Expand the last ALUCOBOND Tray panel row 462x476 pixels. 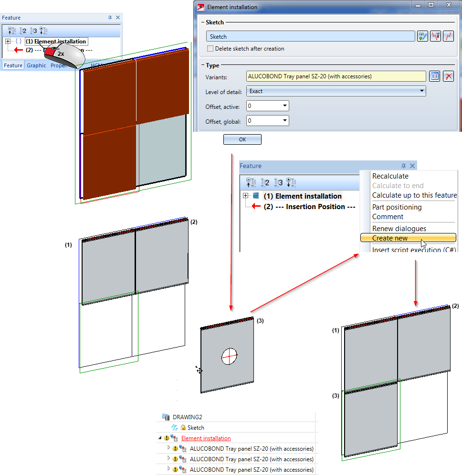point(169,469)
